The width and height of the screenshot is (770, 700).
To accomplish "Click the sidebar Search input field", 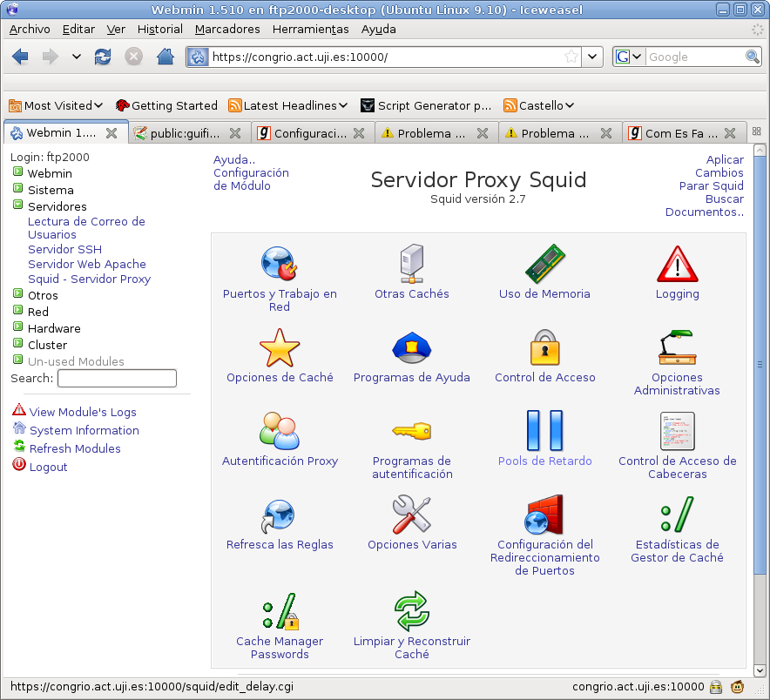I will coord(117,379).
